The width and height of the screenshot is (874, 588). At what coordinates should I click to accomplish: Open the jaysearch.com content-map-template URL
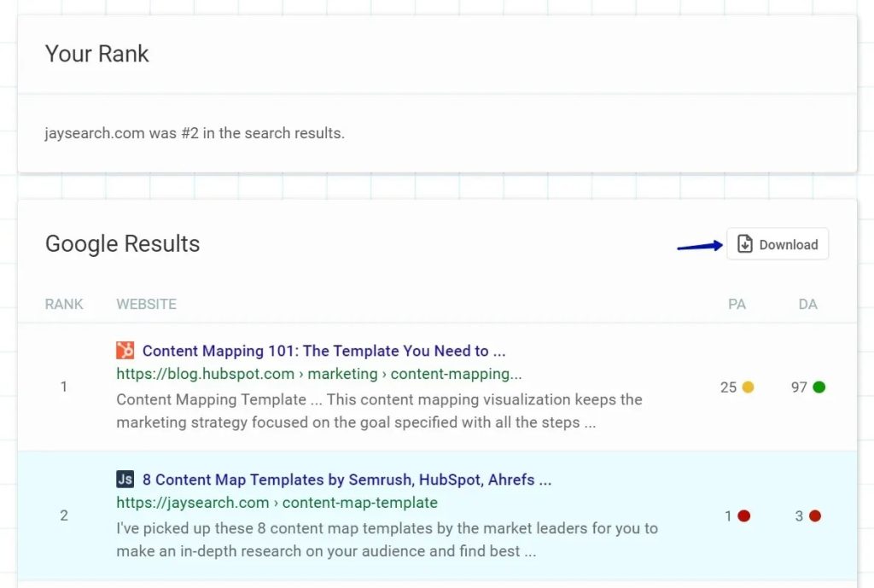277,502
